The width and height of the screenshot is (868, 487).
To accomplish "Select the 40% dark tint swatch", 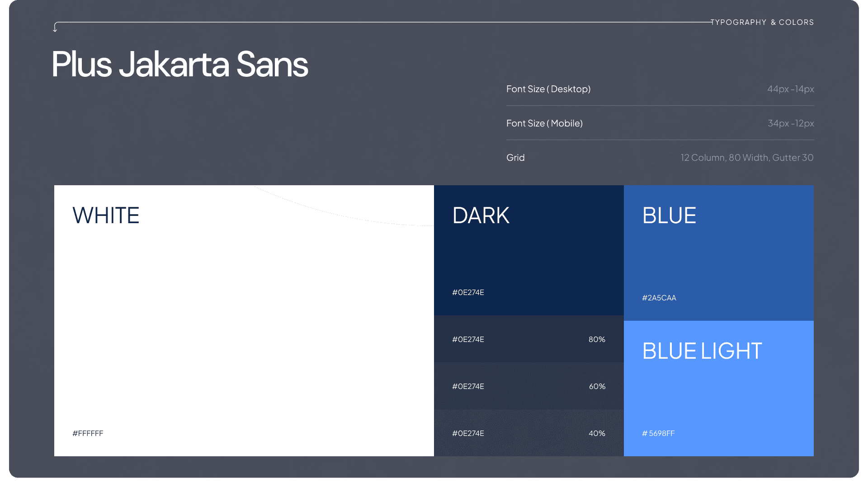I will point(529,433).
